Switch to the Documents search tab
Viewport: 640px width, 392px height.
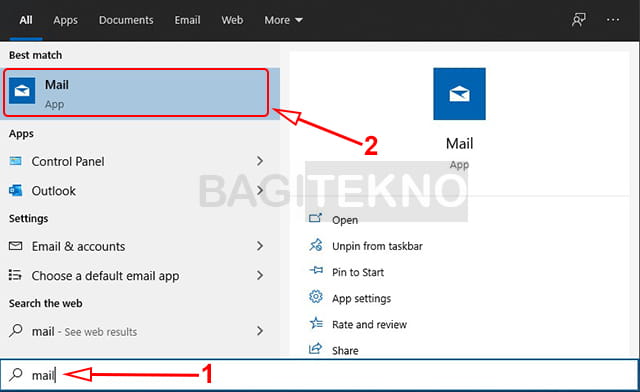126,20
